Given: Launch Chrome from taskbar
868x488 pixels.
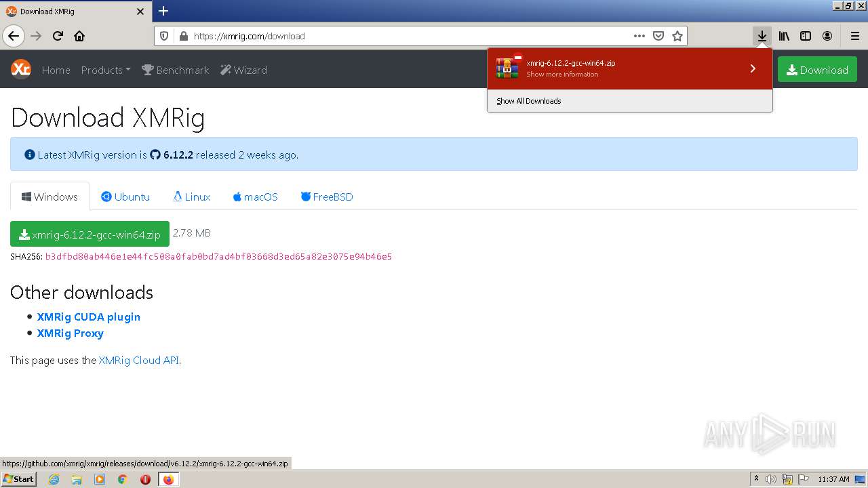Looking at the screenshot, I should [123, 479].
